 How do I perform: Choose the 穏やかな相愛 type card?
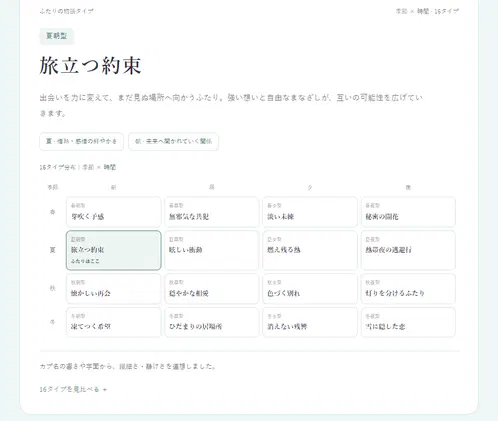click(x=212, y=289)
